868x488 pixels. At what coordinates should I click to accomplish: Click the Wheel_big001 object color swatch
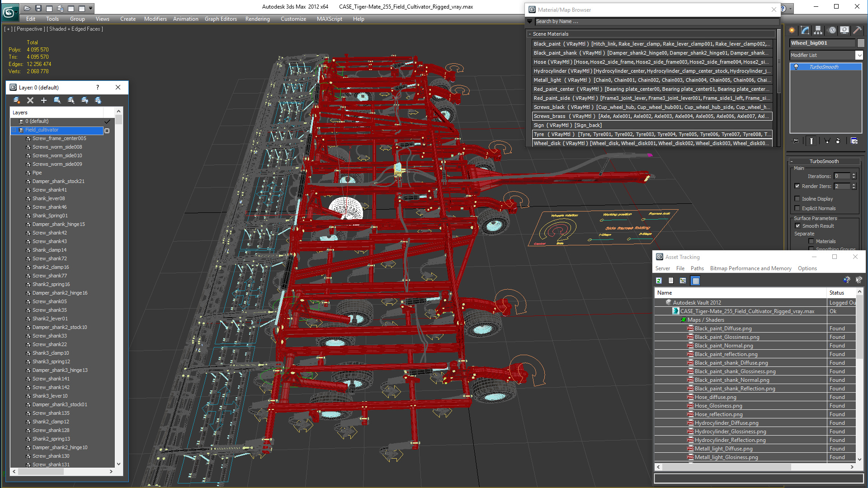point(861,43)
